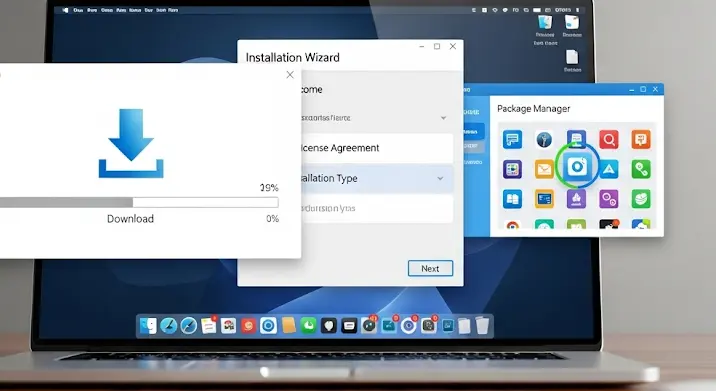
Task: Launch the green phone app in the dock
Action: coord(309,326)
